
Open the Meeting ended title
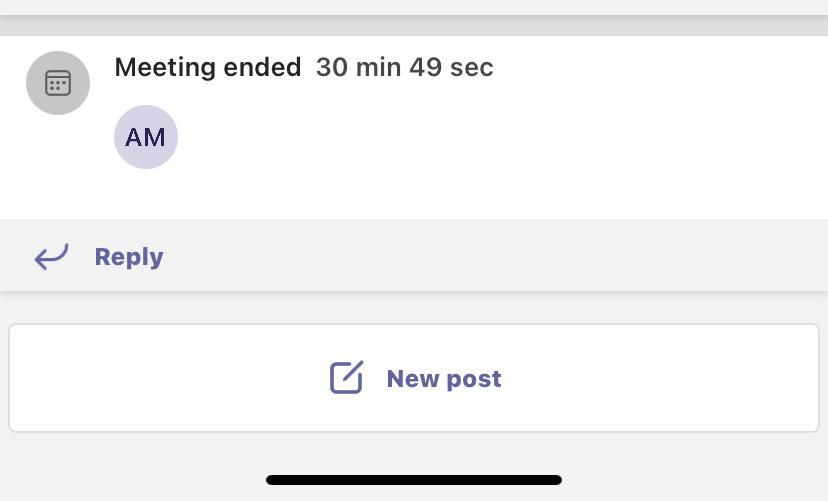[207, 67]
